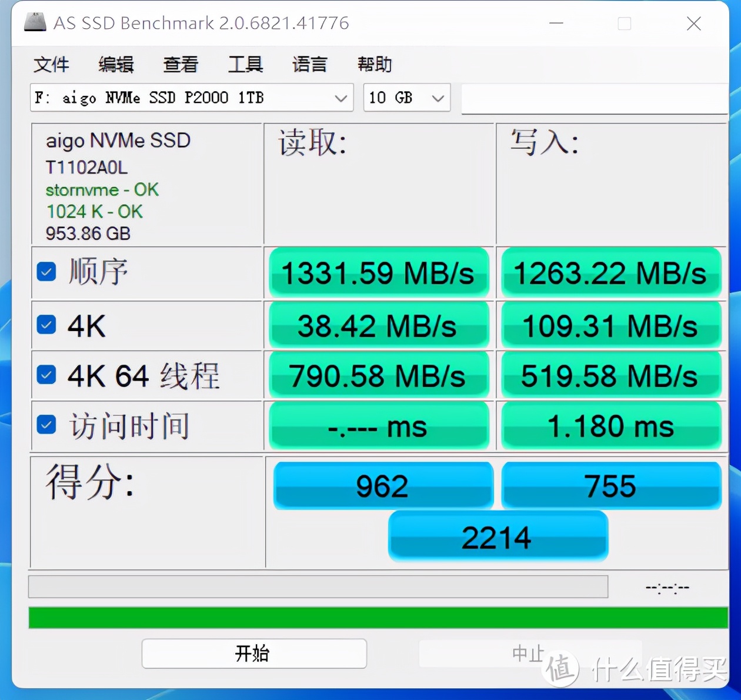Open the 工具 menu
741x700 pixels.
point(245,65)
